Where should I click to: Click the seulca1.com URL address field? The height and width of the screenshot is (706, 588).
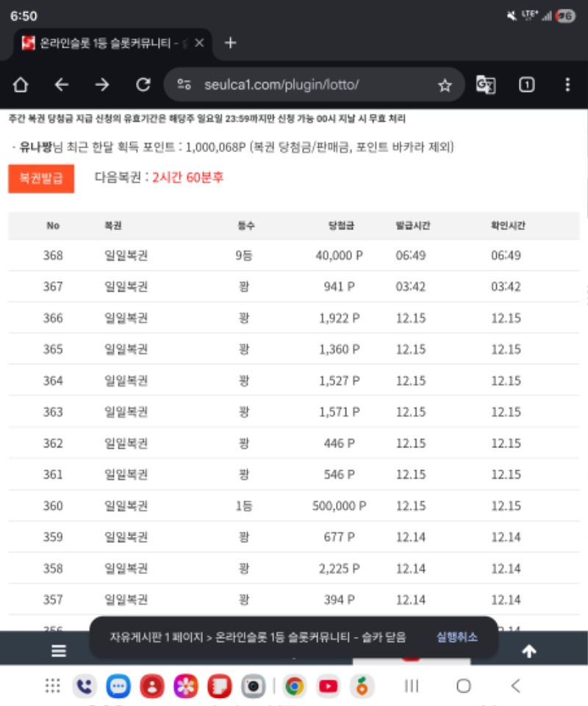pos(294,85)
